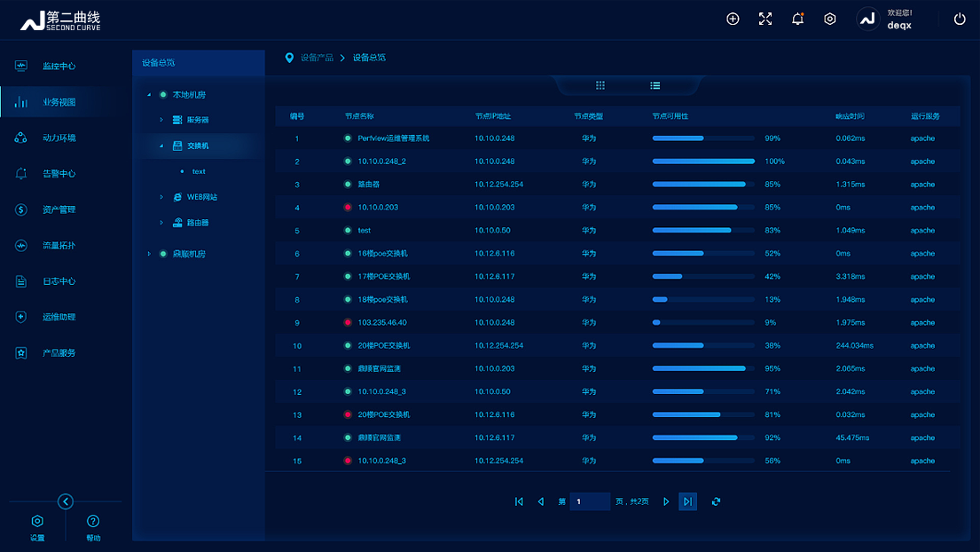Jump to the last page of results
The image size is (980, 552).
click(687, 501)
